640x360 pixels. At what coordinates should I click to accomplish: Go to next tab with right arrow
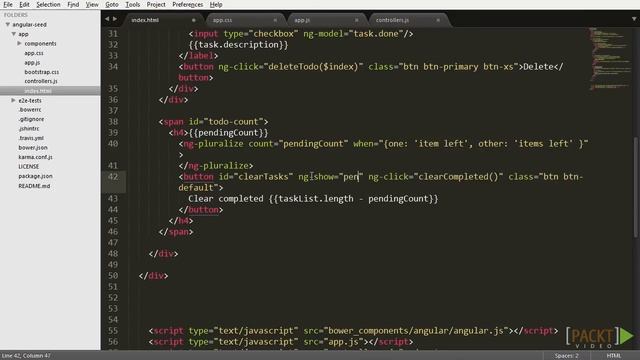(x=115, y=19)
